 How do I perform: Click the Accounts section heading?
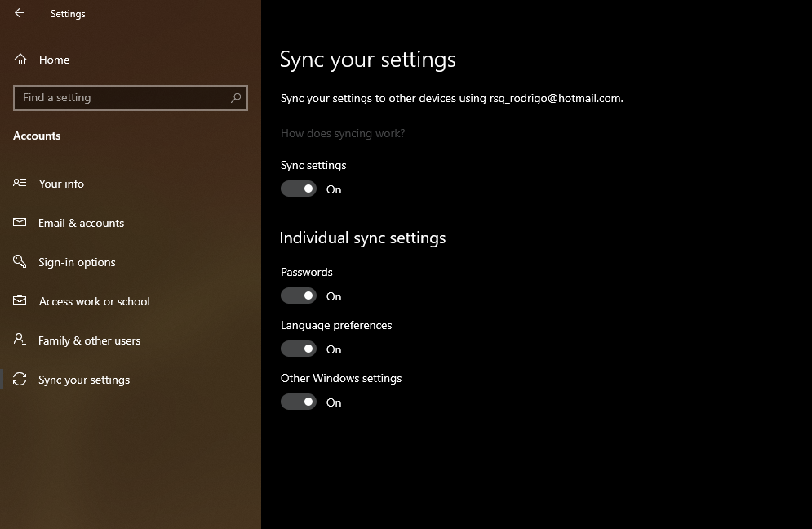pyautogui.click(x=37, y=136)
